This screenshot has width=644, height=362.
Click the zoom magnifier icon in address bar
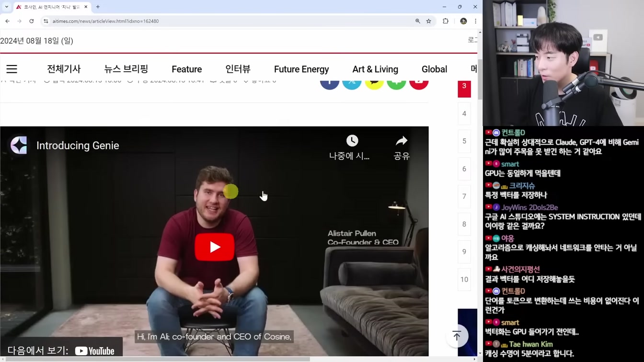pyautogui.click(x=418, y=21)
